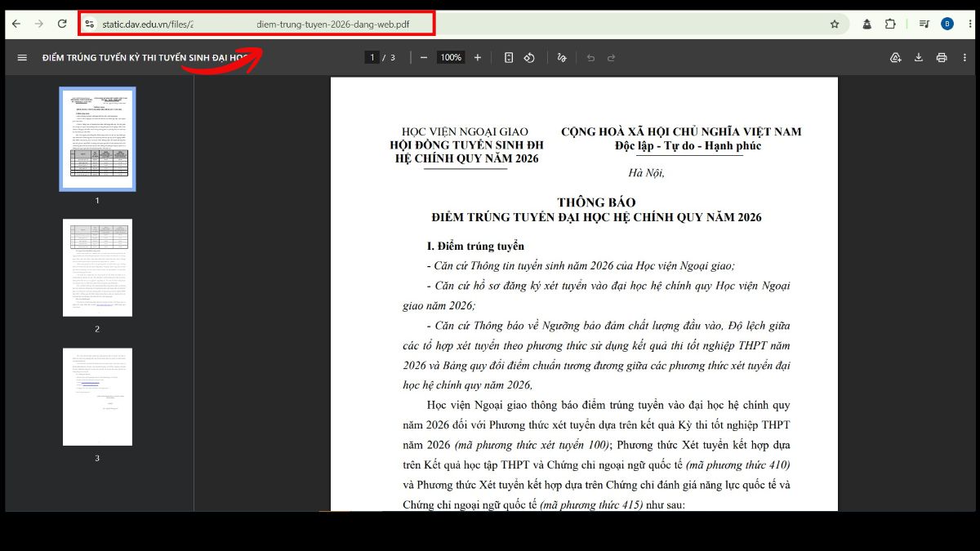This screenshot has width=980, height=551.
Task: Go back to the previous page
Action: coord(16,24)
